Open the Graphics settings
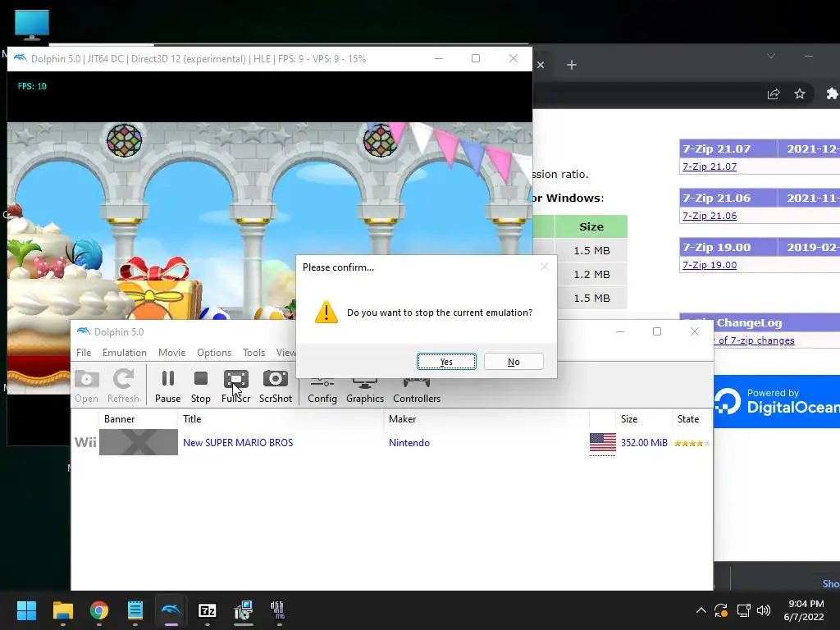 365,390
